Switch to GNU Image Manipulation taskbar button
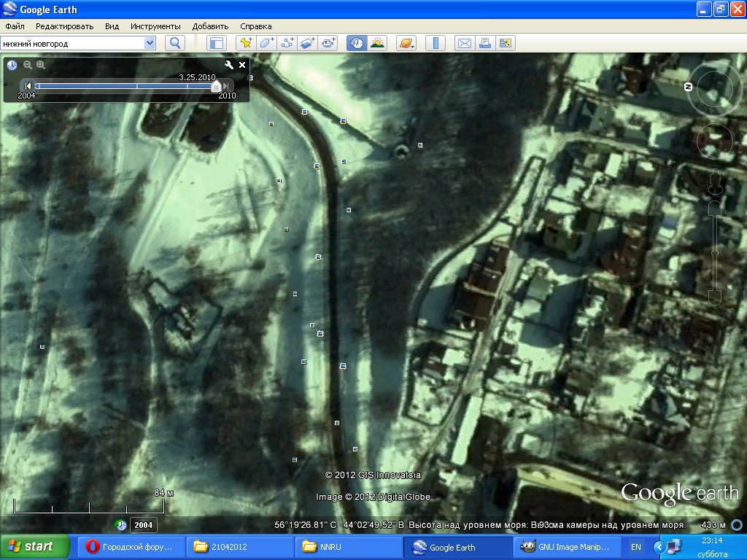Image resolution: width=747 pixels, height=560 pixels. coord(567,547)
